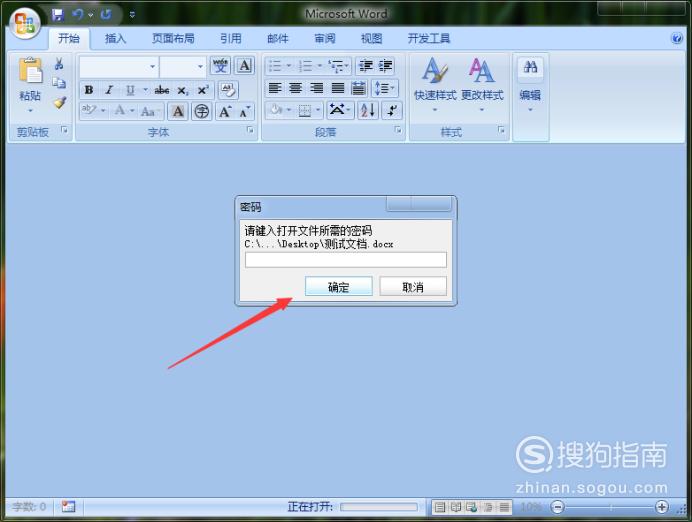This screenshot has height=522, width=692.
Task: Toggle subscript formatting
Action: (x=183, y=90)
